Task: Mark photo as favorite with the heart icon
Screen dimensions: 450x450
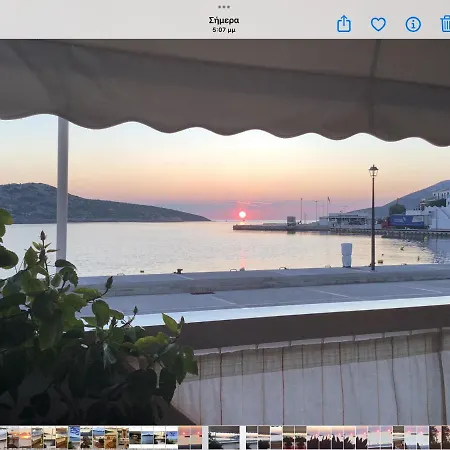Action: (x=378, y=24)
